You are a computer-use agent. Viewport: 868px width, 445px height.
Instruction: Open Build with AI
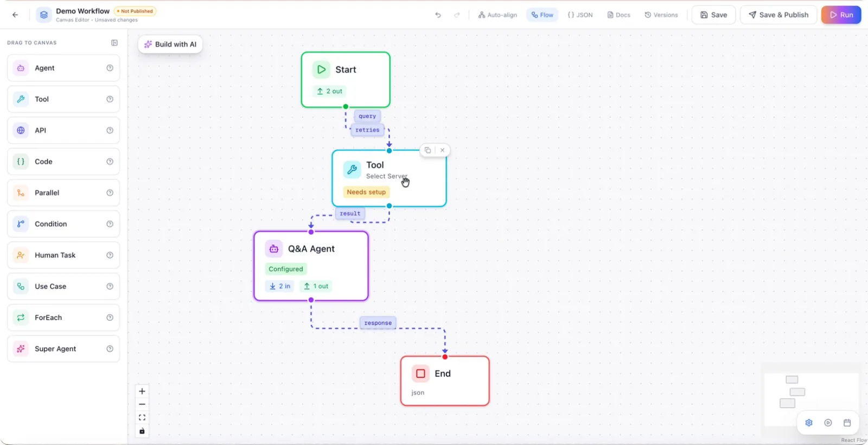point(170,44)
